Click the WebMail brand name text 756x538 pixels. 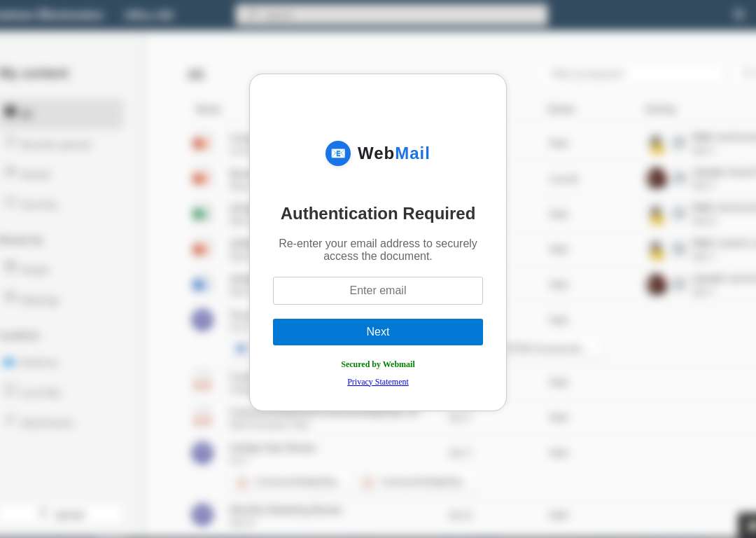click(x=393, y=153)
